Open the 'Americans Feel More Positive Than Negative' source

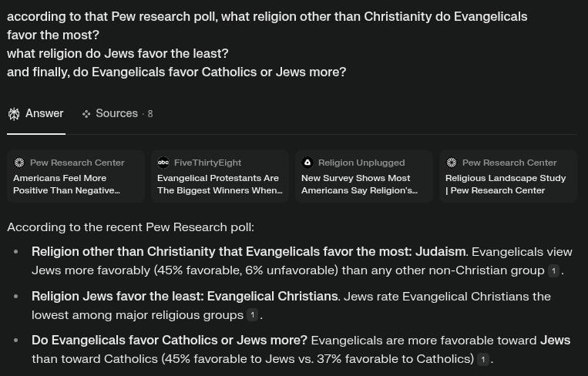tap(76, 176)
